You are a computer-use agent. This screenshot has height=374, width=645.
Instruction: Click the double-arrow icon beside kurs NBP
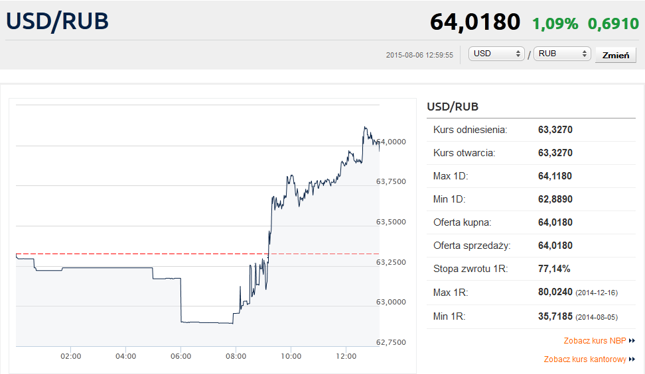tap(632, 341)
